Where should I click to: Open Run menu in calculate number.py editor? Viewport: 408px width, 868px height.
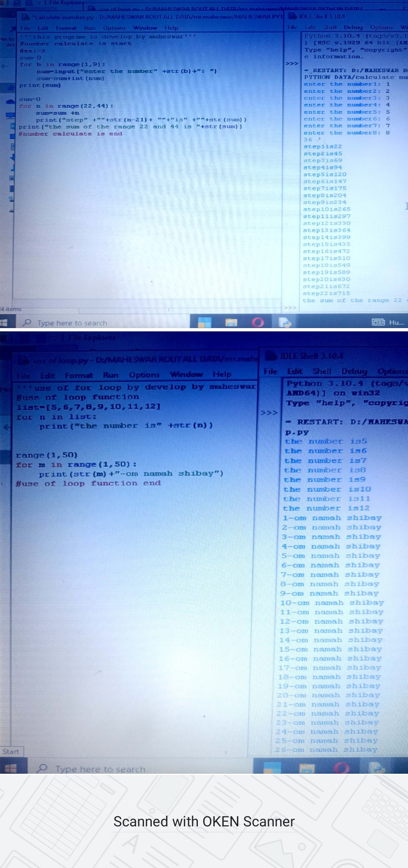pos(90,28)
